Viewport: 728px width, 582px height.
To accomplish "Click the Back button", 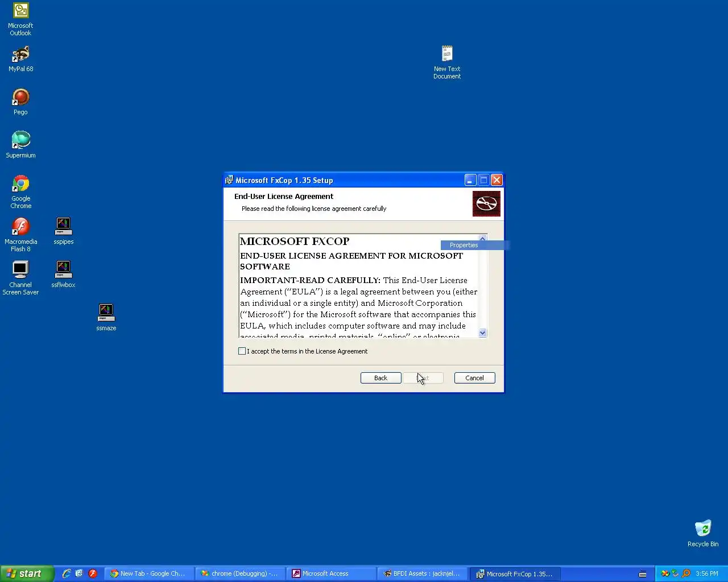I will (x=381, y=378).
